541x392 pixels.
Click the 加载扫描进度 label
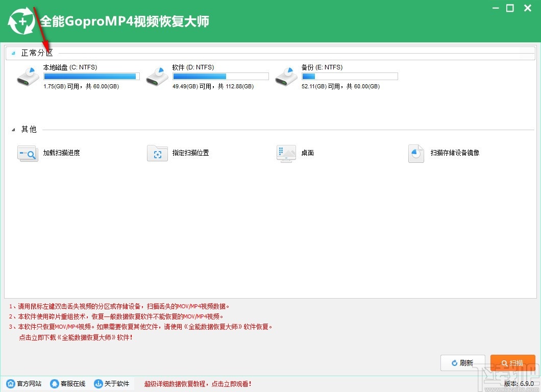click(61, 153)
